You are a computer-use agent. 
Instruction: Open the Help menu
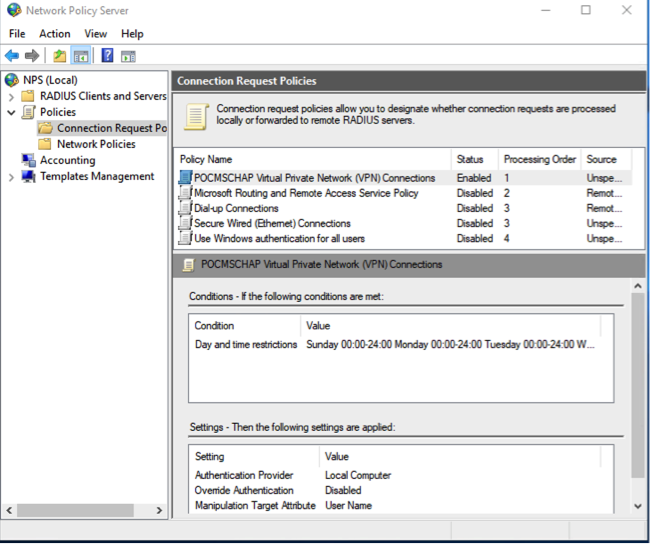point(132,34)
